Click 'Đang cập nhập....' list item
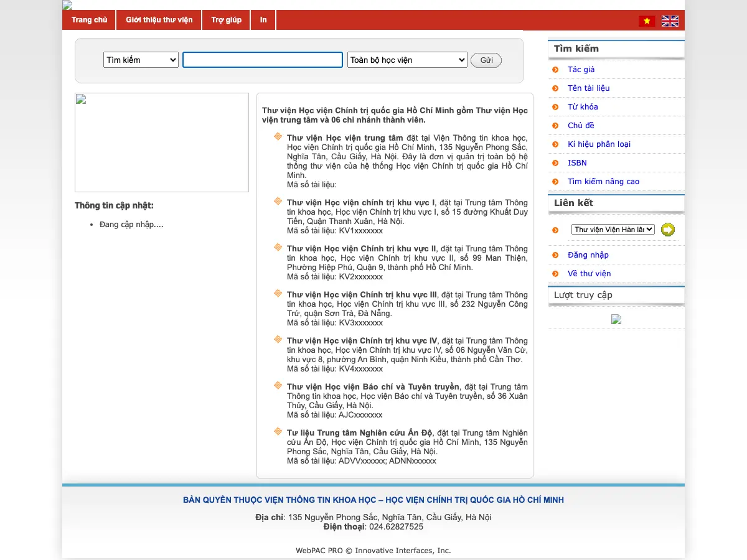Viewport: 747px width, 560px height. [x=131, y=225]
